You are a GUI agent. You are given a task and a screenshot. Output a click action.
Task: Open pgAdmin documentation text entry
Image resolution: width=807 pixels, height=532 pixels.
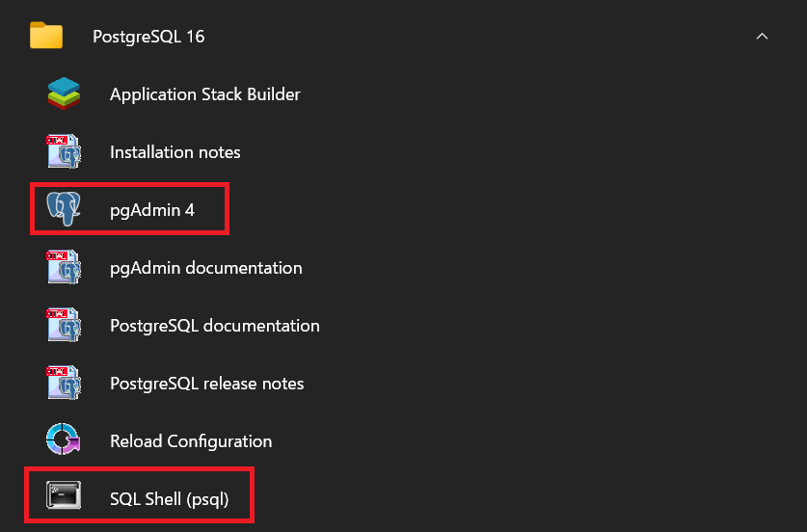pyautogui.click(x=206, y=268)
